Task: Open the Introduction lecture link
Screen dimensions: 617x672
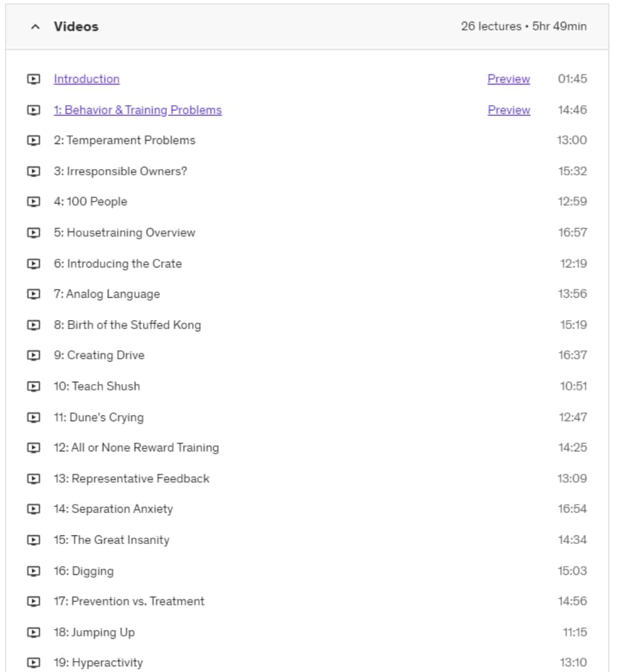Action: coord(87,79)
